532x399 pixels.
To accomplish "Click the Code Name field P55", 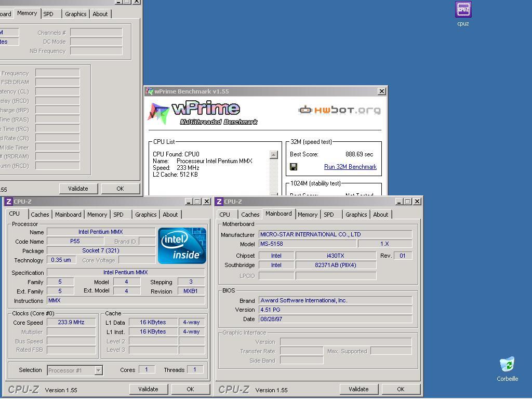I will tap(75, 241).
